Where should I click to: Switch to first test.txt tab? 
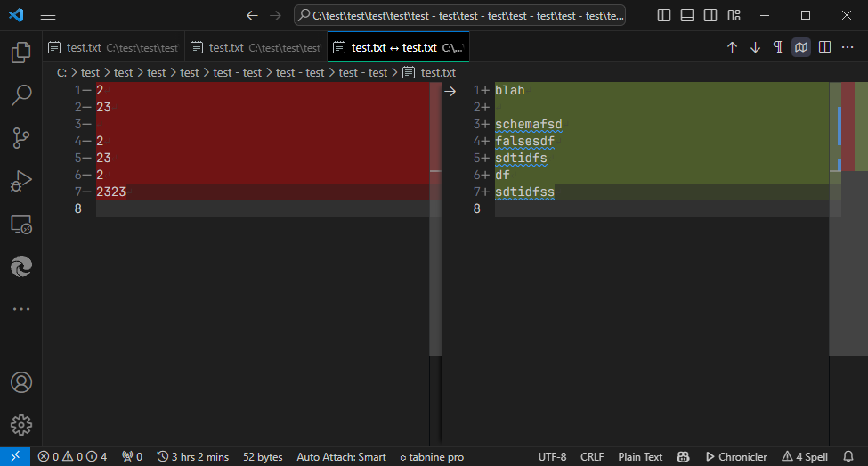pos(113,47)
